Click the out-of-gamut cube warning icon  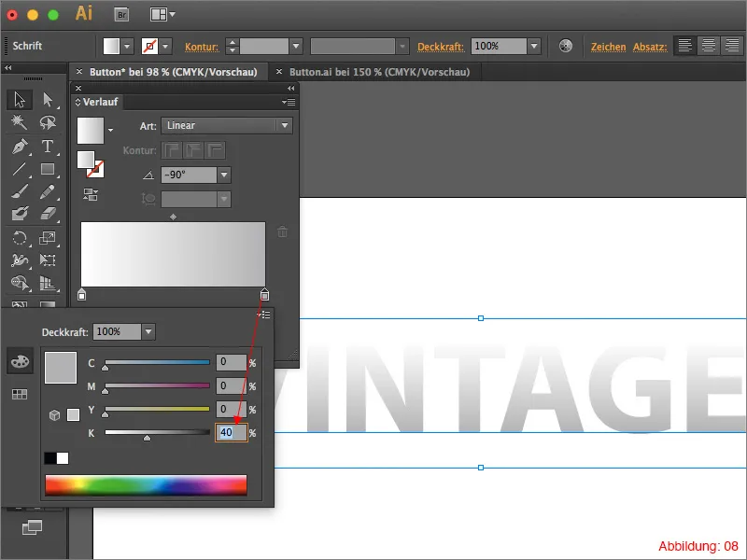54,415
